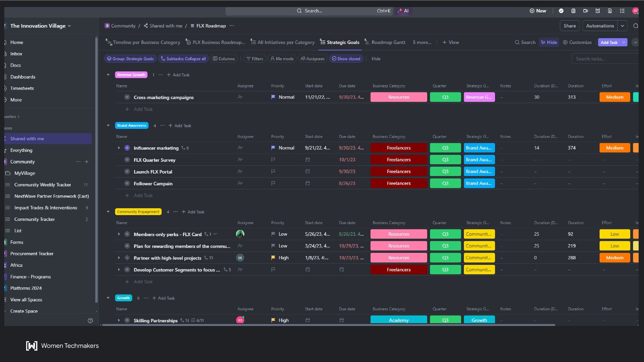This screenshot has height=362, width=644.
Task: Toggle Me mode filter
Action: (x=282, y=59)
